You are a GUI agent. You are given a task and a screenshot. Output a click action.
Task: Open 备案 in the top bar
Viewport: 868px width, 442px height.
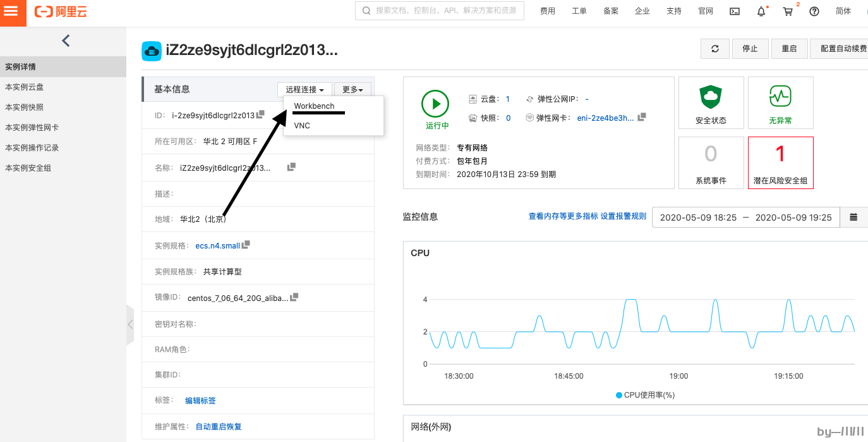(x=611, y=11)
